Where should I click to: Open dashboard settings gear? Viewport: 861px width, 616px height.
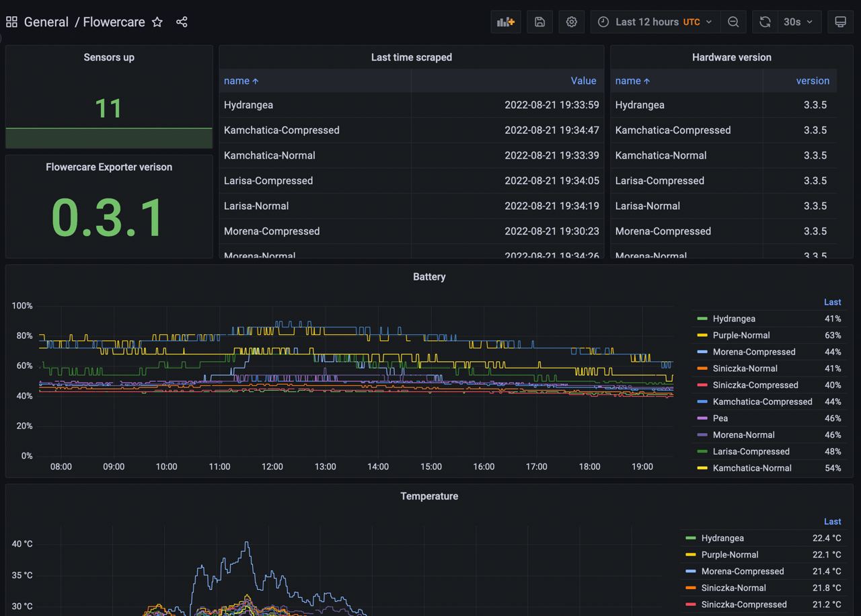[x=571, y=22]
